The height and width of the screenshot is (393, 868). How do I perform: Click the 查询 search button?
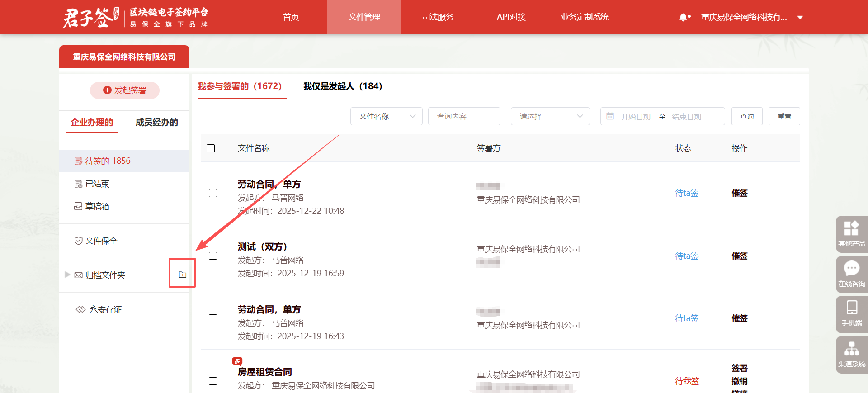click(746, 116)
